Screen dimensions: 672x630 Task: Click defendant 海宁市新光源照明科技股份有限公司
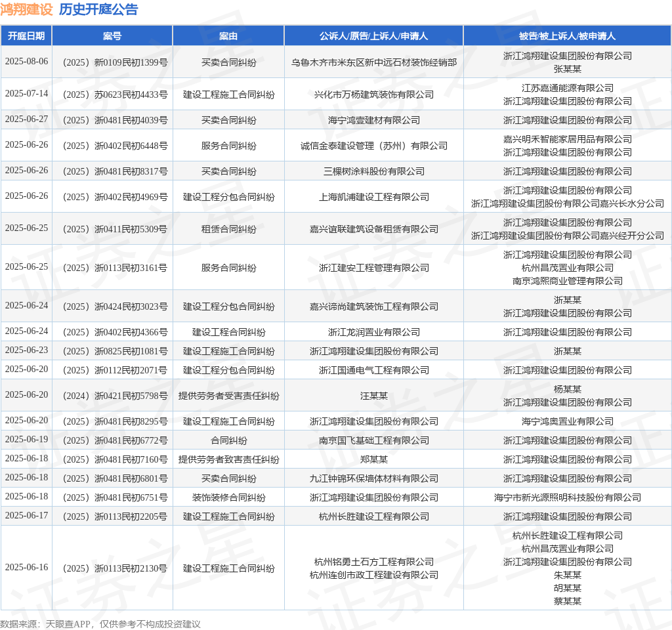click(x=568, y=497)
